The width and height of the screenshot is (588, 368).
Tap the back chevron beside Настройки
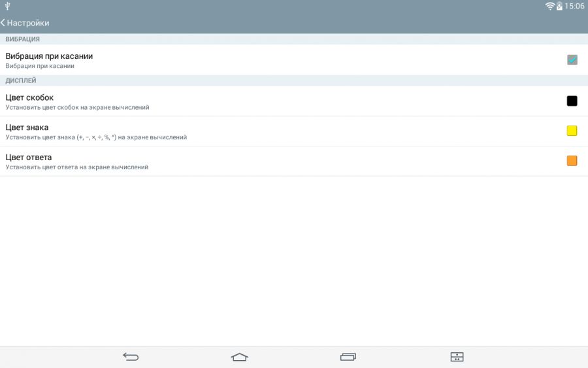click(3, 23)
